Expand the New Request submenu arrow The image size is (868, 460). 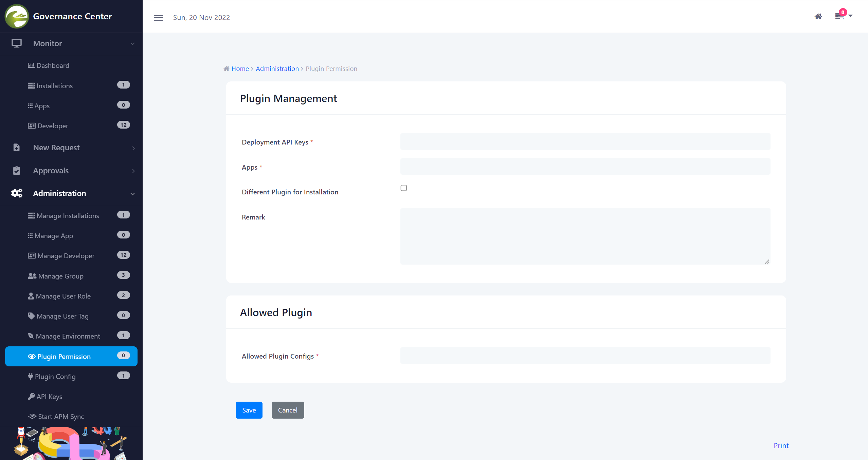pyautogui.click(x=133, y=148)
